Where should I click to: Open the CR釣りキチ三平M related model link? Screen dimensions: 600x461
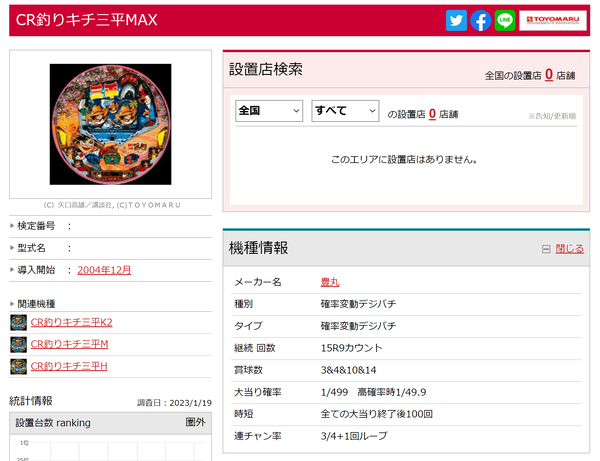tap(69, 344)
